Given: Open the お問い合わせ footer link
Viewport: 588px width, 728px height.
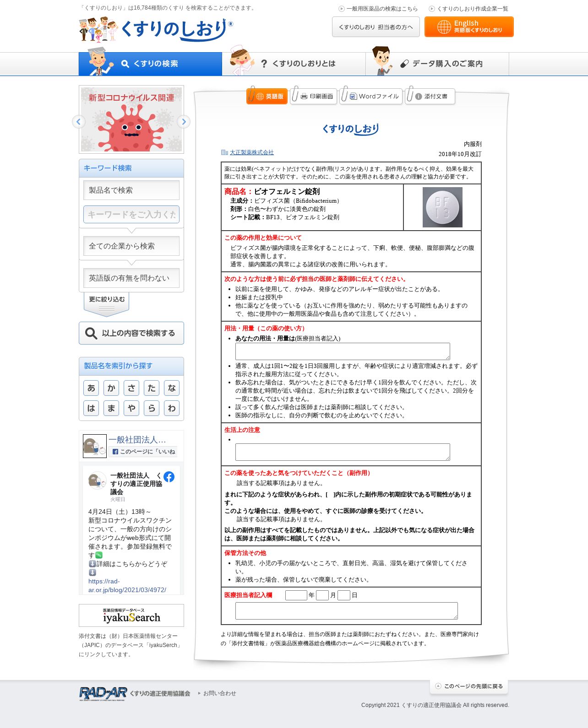Looking at the screenshot, I should [219, 694].
